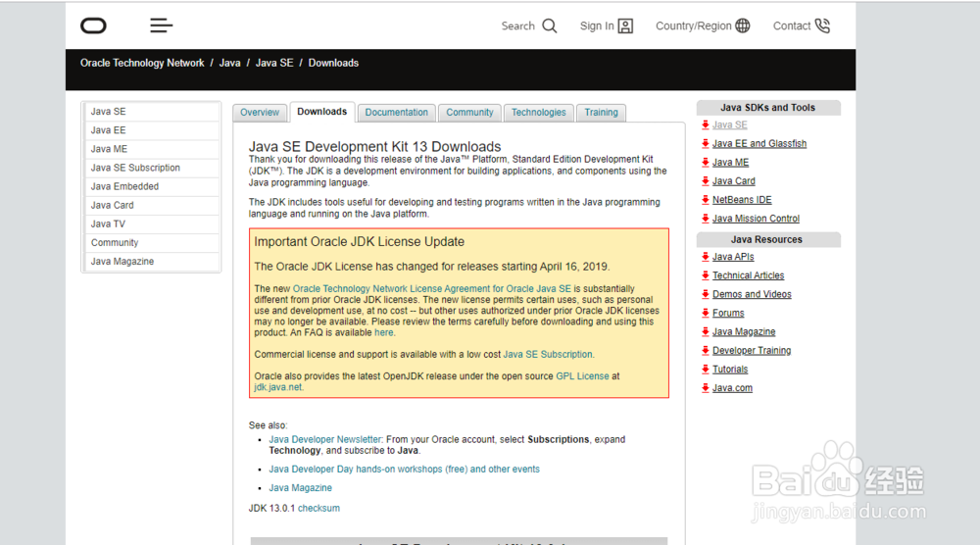980x545 pixels.
Task: Click red arrow beside Java EE and Glassfish
Action: coord(705,144)
